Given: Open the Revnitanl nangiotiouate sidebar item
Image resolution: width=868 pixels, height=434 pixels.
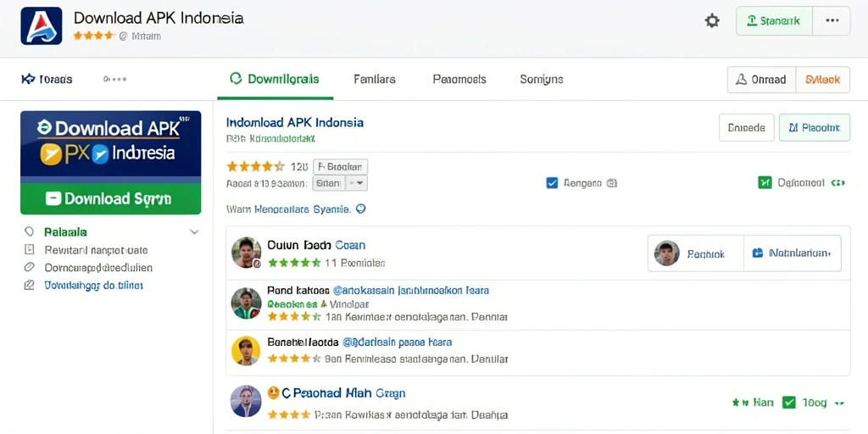Looking at the screenshot, I should 96,250.
